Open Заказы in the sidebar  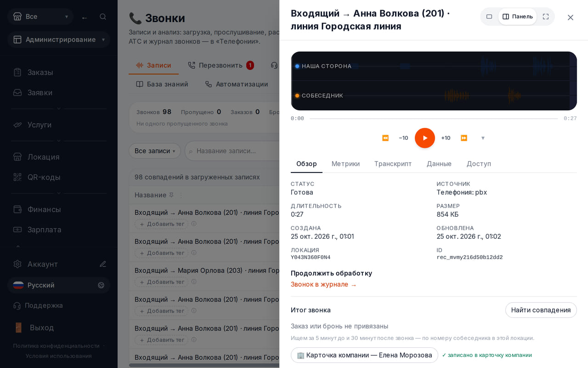tap(59, 72)
